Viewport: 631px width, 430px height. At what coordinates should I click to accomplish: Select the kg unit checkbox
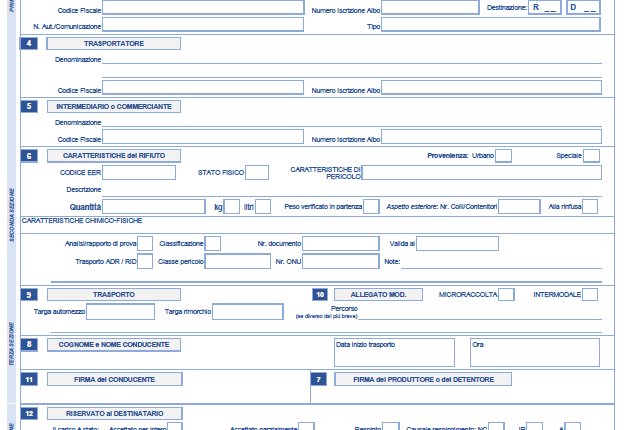click(x=232, y=206)
